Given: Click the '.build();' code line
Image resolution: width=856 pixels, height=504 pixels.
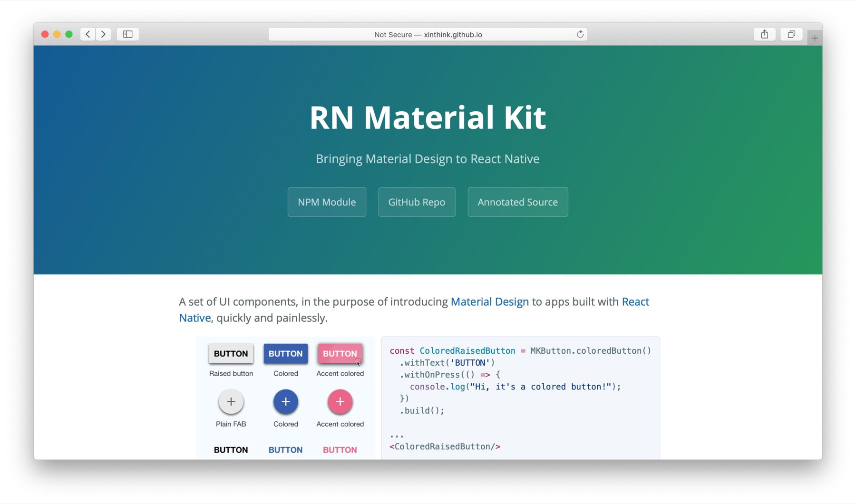Looking at the screenshot, I should [422, 410].
